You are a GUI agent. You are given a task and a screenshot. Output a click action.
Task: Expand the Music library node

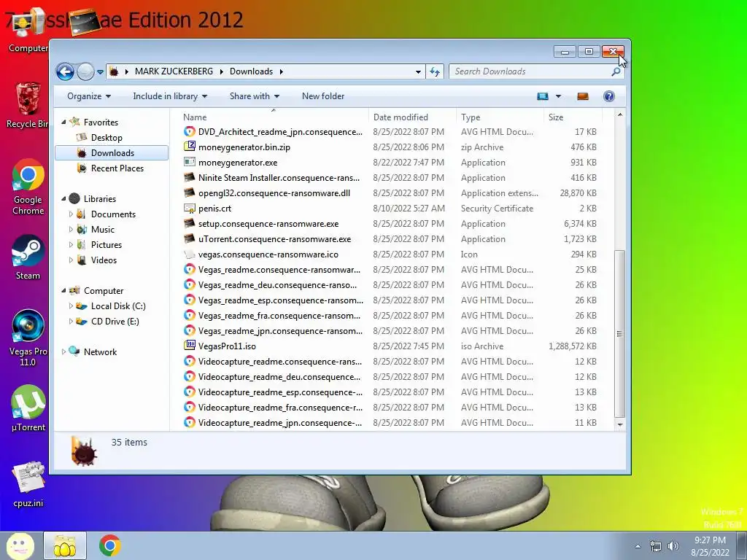coord(71,230)
